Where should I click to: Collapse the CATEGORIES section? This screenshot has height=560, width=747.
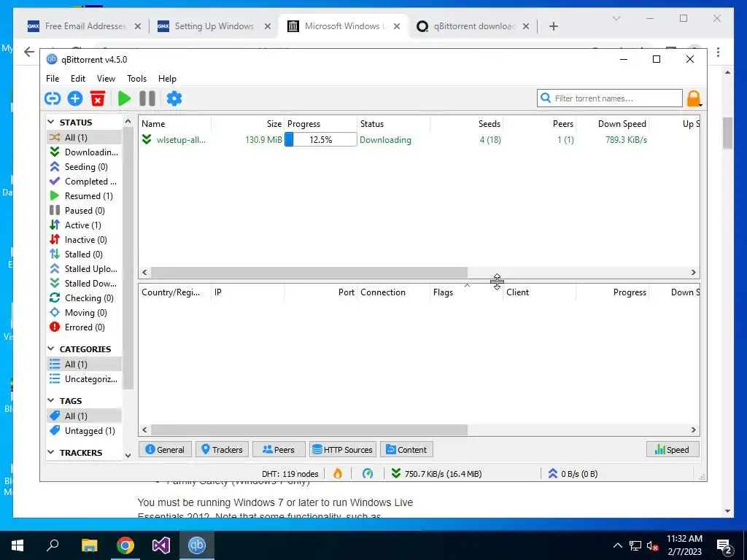pos(51,349)
